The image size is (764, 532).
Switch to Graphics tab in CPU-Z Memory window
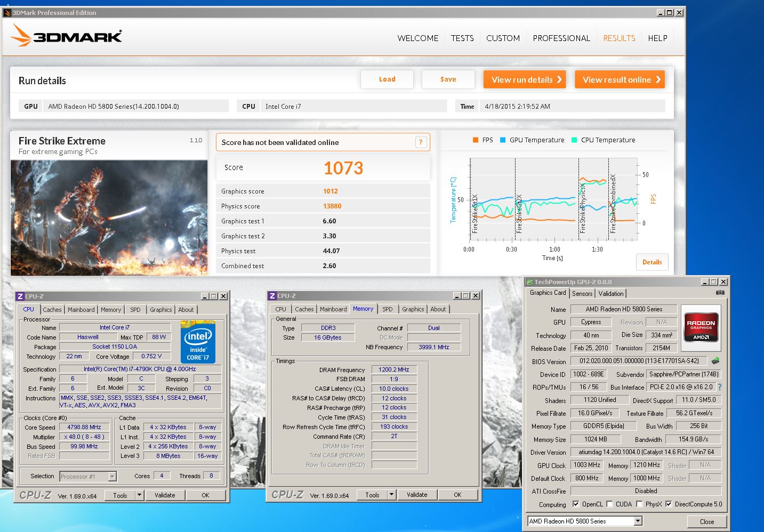tap(413, 309)
